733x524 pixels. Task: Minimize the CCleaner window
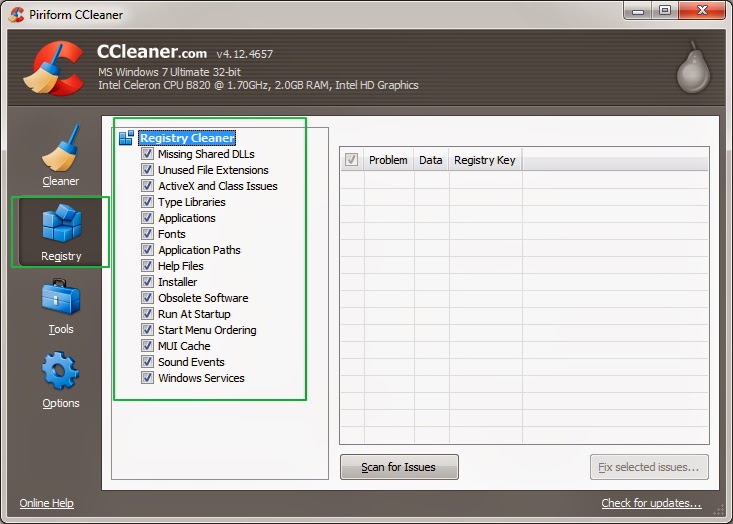638,11
